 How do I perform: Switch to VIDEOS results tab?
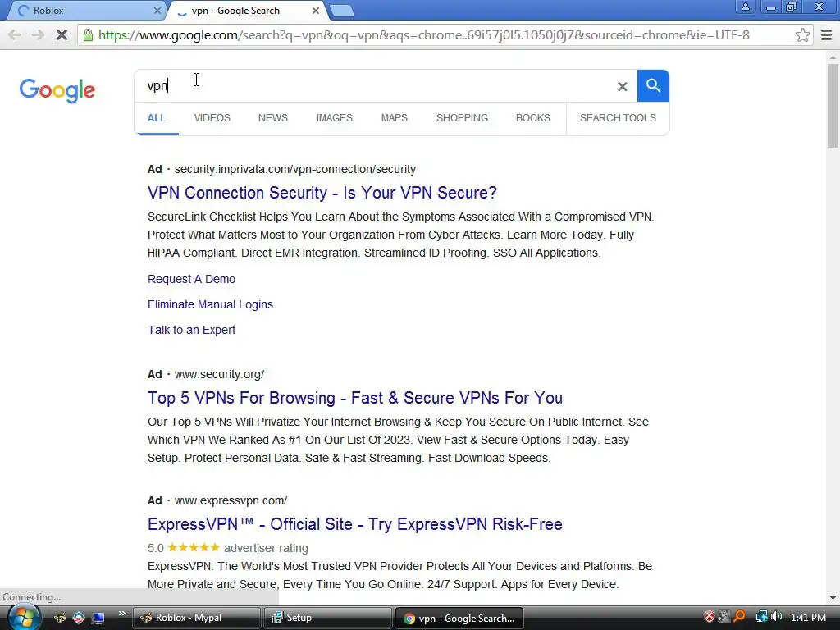[x=212, y=118]
